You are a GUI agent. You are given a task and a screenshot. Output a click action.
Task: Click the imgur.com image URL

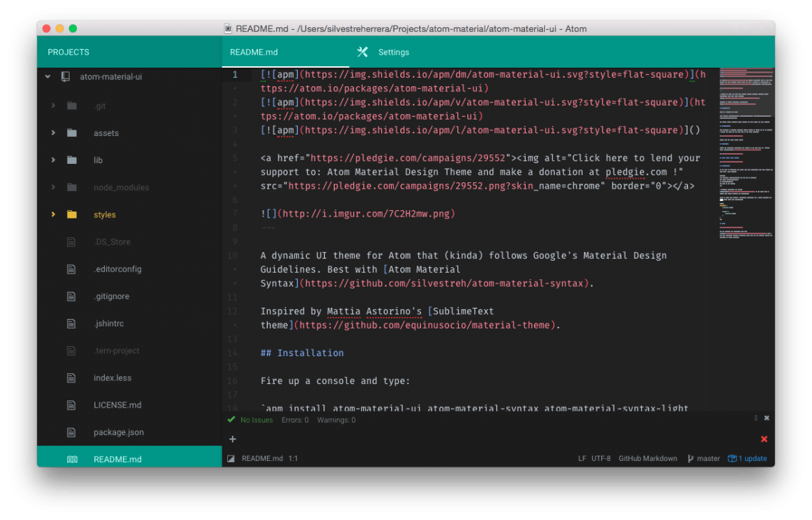[366, 214]
